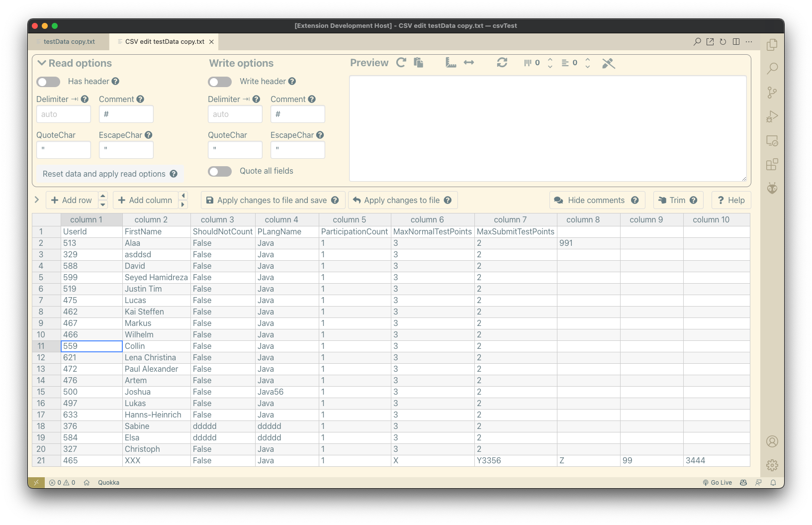This screenshot has width=812, height=525.
Task: Open the Run and Debug panel
Action: click(x=772, y=116)
